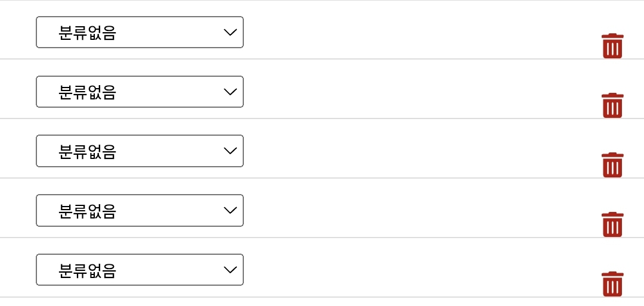Open the last row's category select box
The width and height of the screenshot is (644, 306).
[x=140, y=270]
